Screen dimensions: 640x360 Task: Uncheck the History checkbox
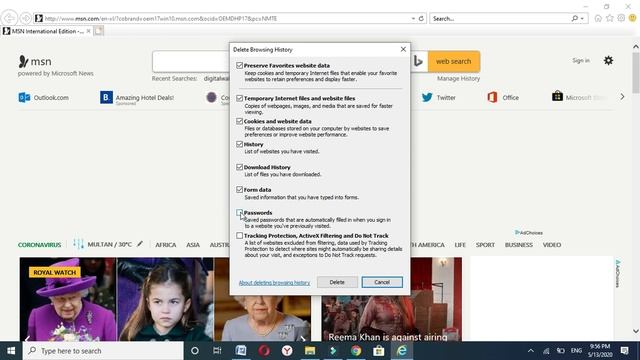point(240,144)
